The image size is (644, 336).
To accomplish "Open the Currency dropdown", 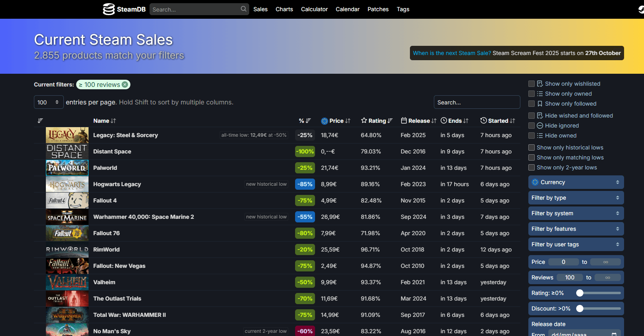I will pyautogui.click(x=576, y=182).
